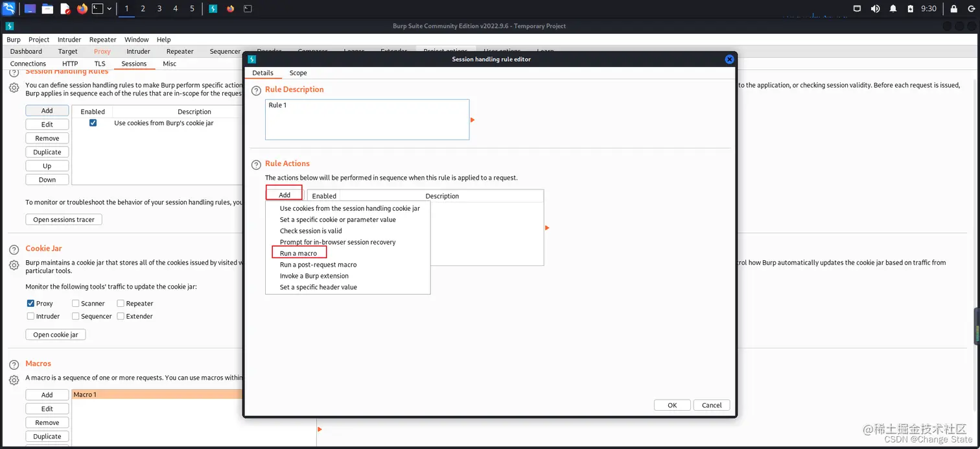Switch to workspace 3 in the panel
The height and width of the screenshot is (449, 980).
tap(159, 8)
